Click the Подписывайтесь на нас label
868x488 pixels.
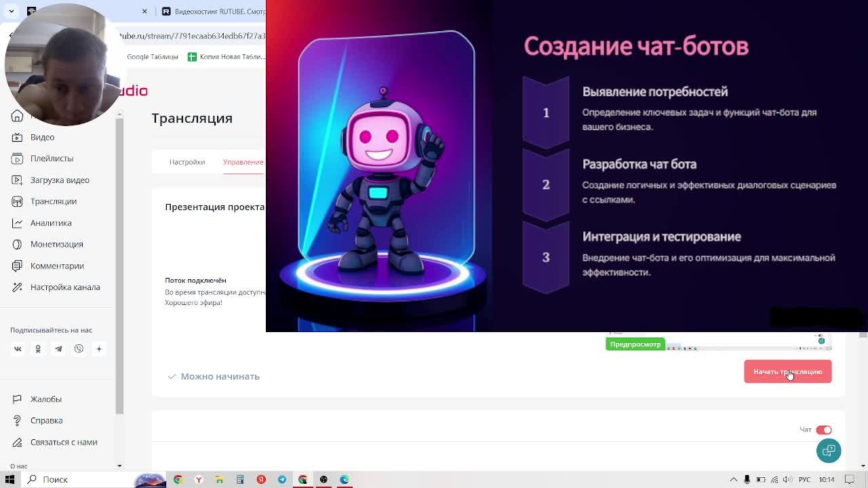[x=51, y=330]
